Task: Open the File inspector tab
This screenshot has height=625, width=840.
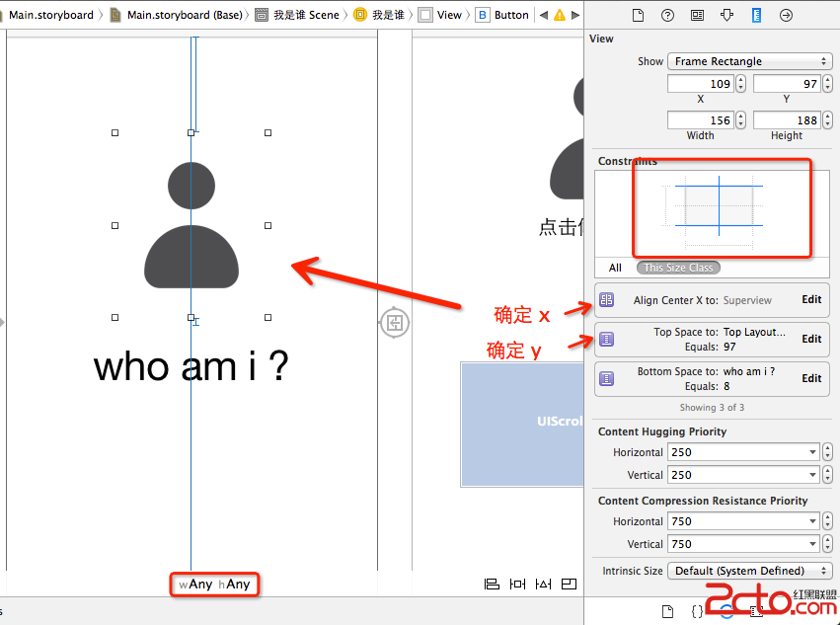Action: [638, 15]
